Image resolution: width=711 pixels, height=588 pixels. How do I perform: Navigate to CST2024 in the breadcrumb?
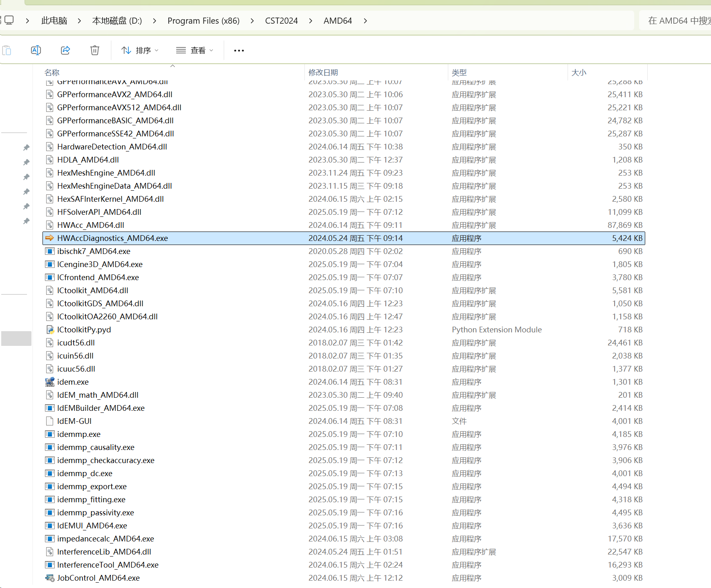[x=281, y=20]
